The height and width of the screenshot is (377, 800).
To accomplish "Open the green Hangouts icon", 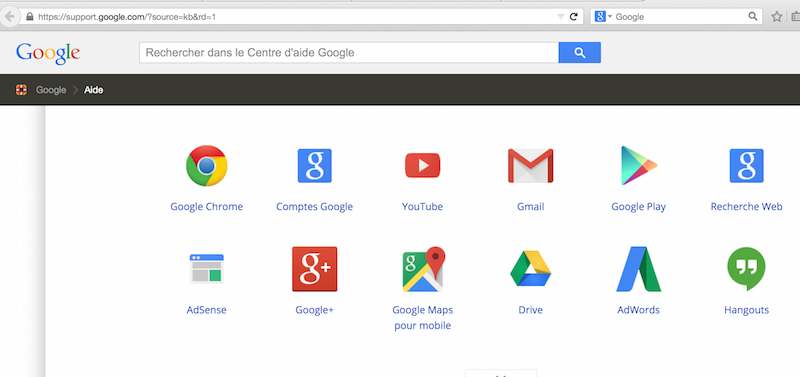I will [746, 269].
